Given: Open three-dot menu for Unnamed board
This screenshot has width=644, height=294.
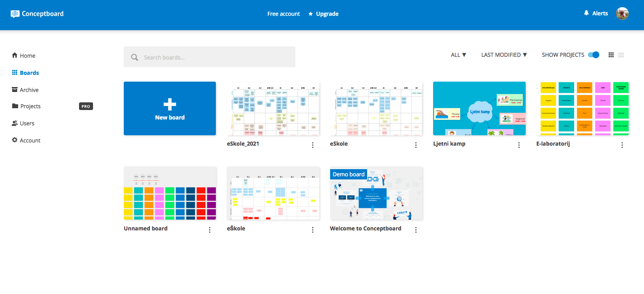Looking at the screenshot, I should point(210,230).
